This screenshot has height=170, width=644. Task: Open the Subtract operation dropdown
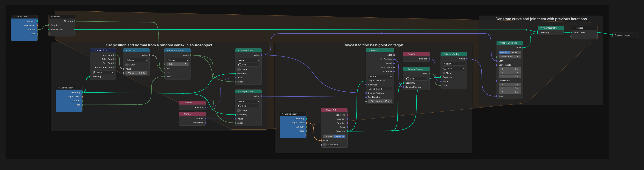point(136,60)
